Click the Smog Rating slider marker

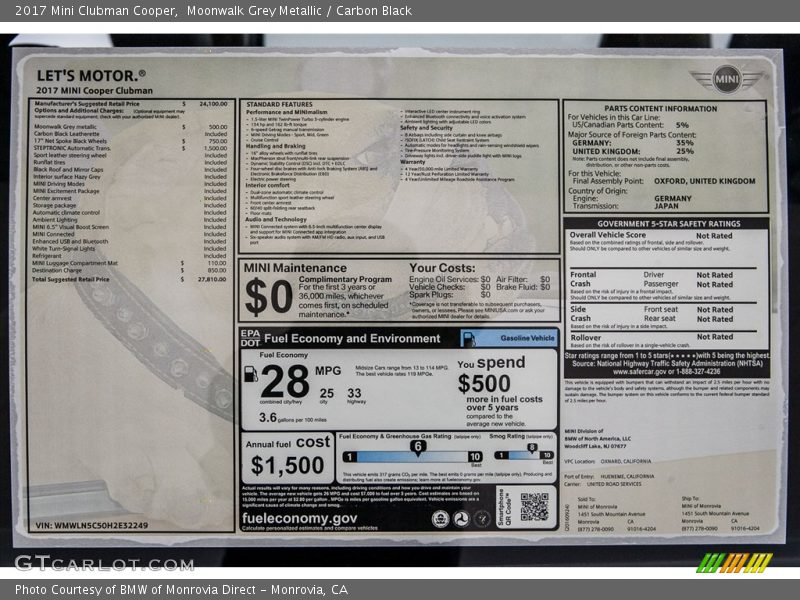[532, 448]
